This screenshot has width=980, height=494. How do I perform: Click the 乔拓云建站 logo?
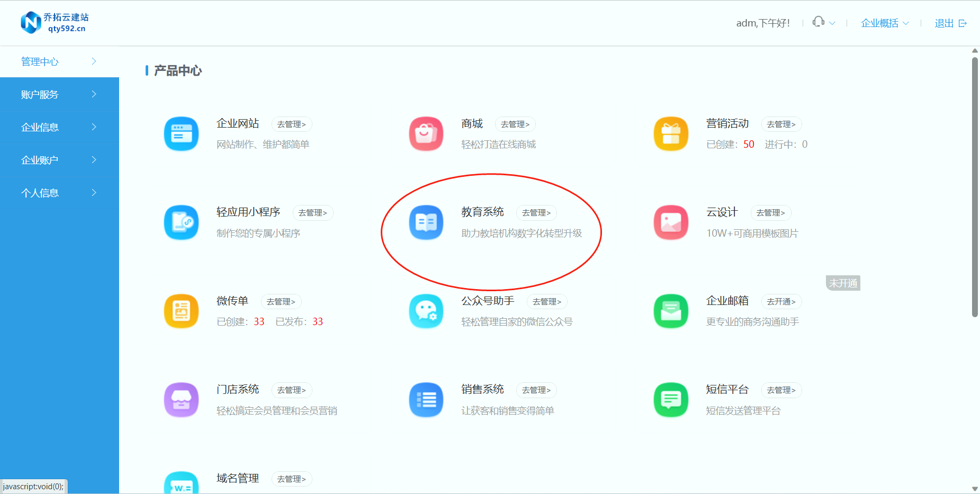pos(55,23)
